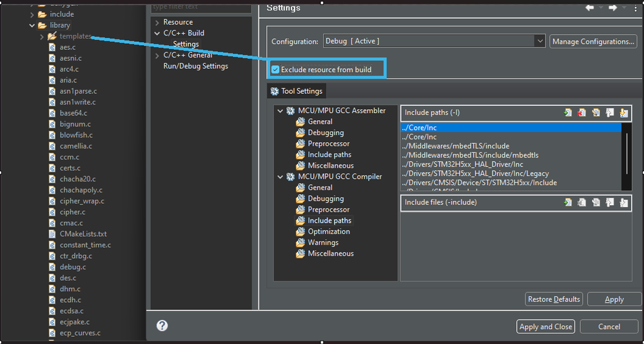644x344 pixels.
Task: Edit the selected include path entry
Action: pyautogui.click(x=596, y=112)
